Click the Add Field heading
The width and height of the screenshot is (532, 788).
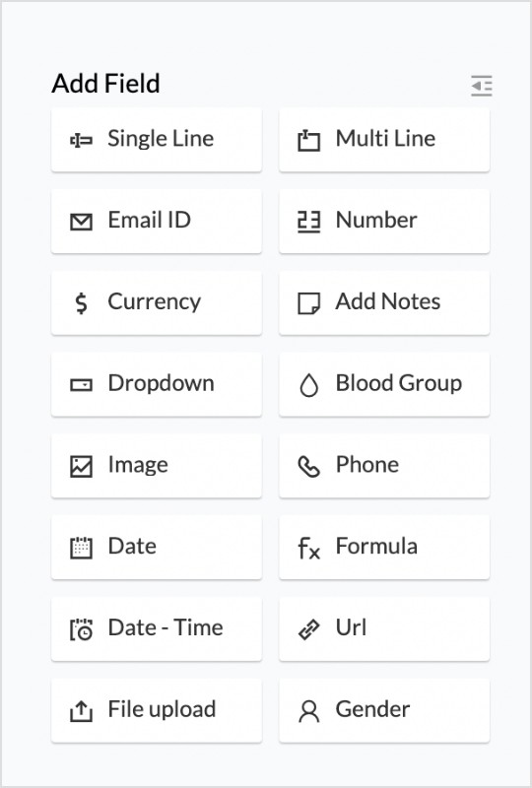point(105,83)
